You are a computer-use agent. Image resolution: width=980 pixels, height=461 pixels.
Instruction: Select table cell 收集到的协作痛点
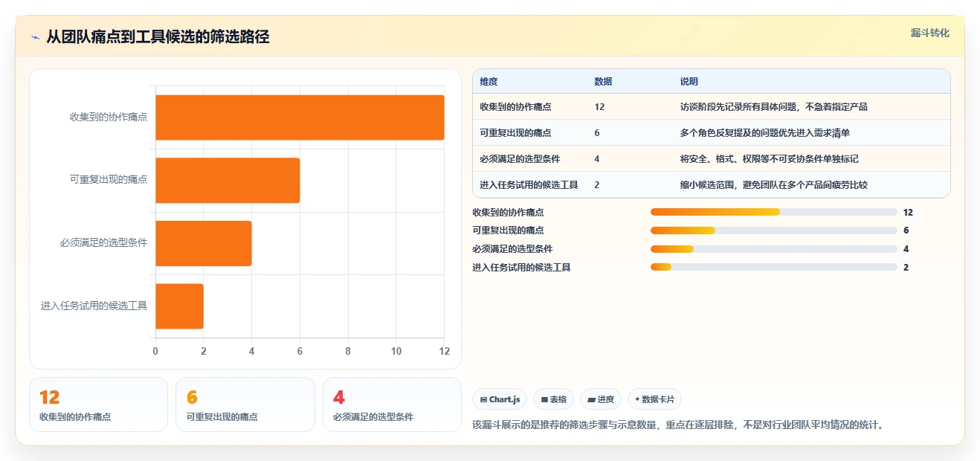515,107
